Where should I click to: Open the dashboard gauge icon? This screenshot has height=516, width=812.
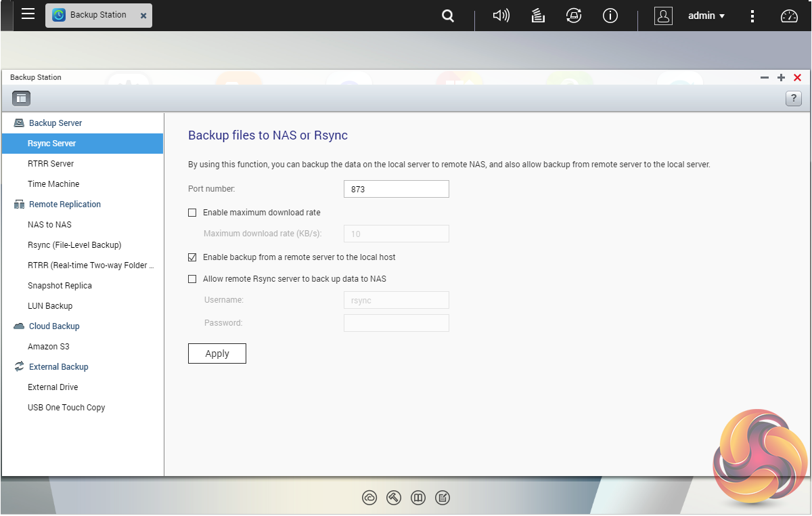coord(789,16)
